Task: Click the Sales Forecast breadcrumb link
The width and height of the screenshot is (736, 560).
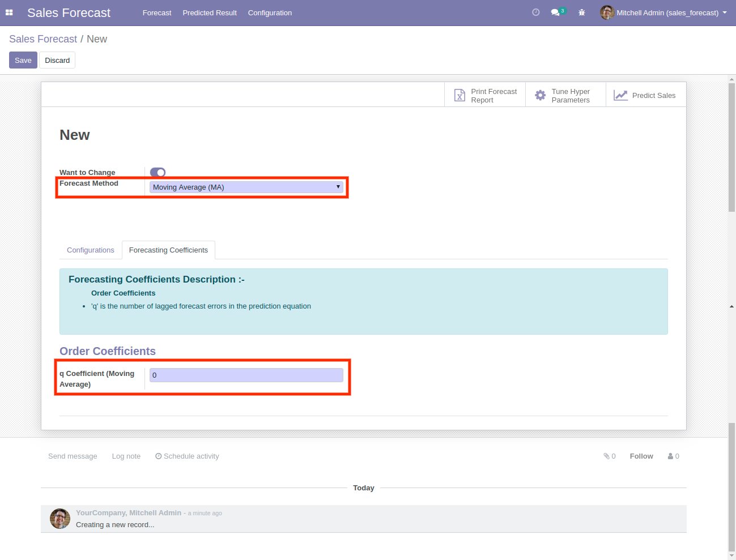Action: coord(43,39)
